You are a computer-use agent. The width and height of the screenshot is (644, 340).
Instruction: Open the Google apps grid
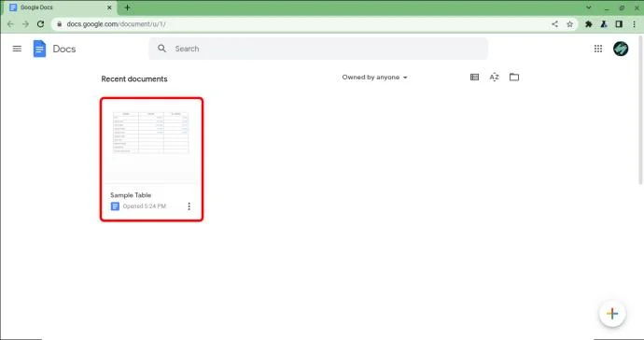point(598,49)
